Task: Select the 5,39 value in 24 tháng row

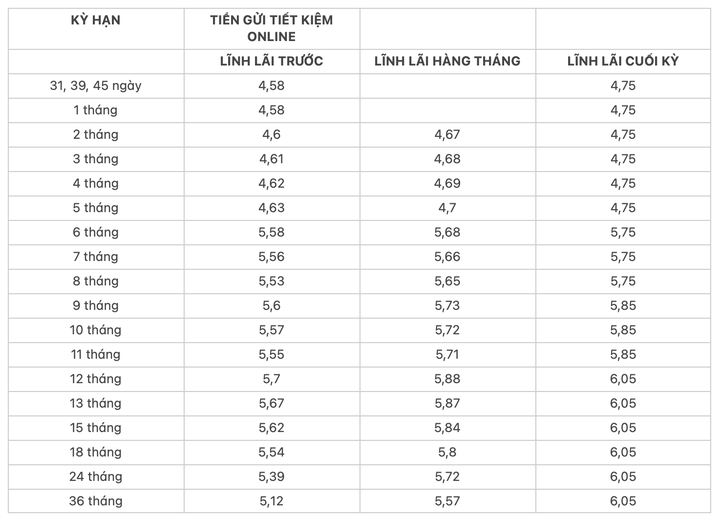Action: coord(271,476)
